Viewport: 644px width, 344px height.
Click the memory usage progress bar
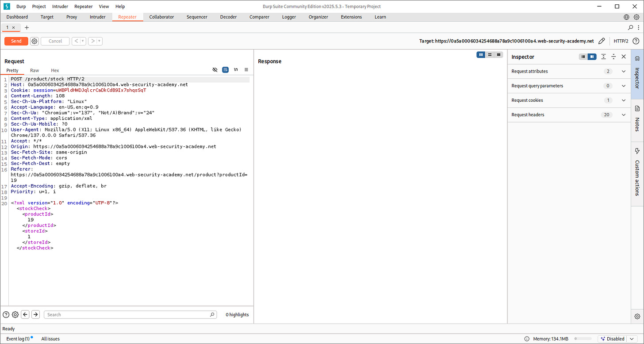tap(583, 339)
